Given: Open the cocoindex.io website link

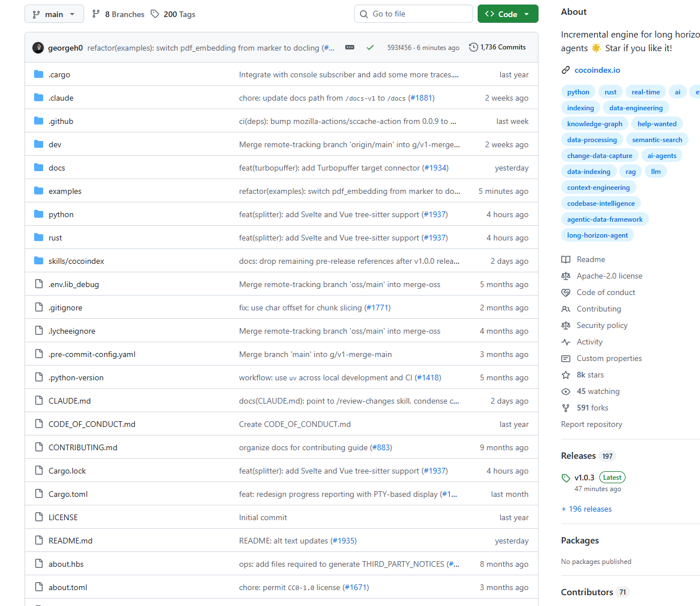Looking at the screenshot, I should click(597, 70).
